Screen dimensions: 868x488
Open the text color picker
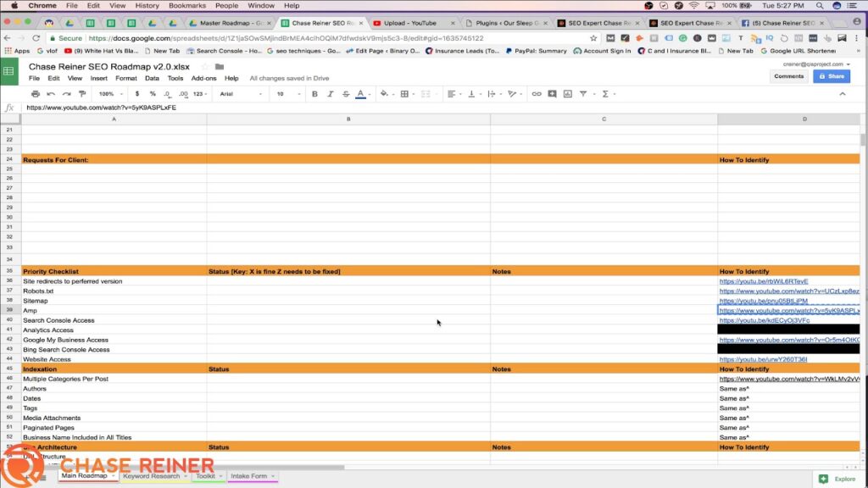(x=360, y=94)
